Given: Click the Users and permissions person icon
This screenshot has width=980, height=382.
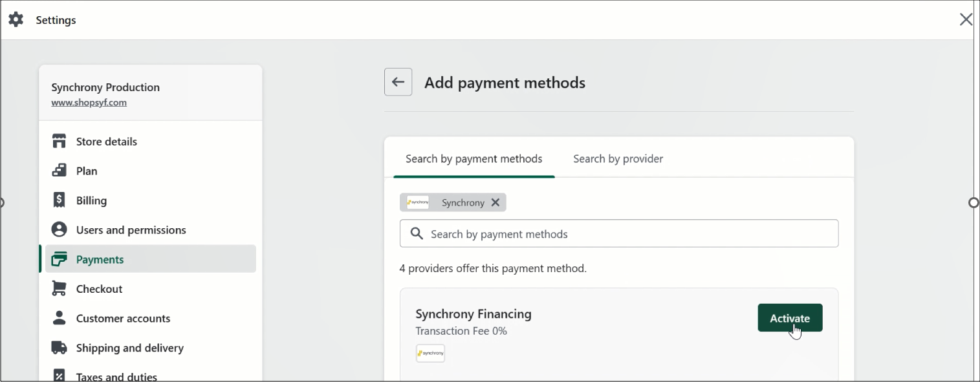Looking at the screenshot, I should point(60,229).
